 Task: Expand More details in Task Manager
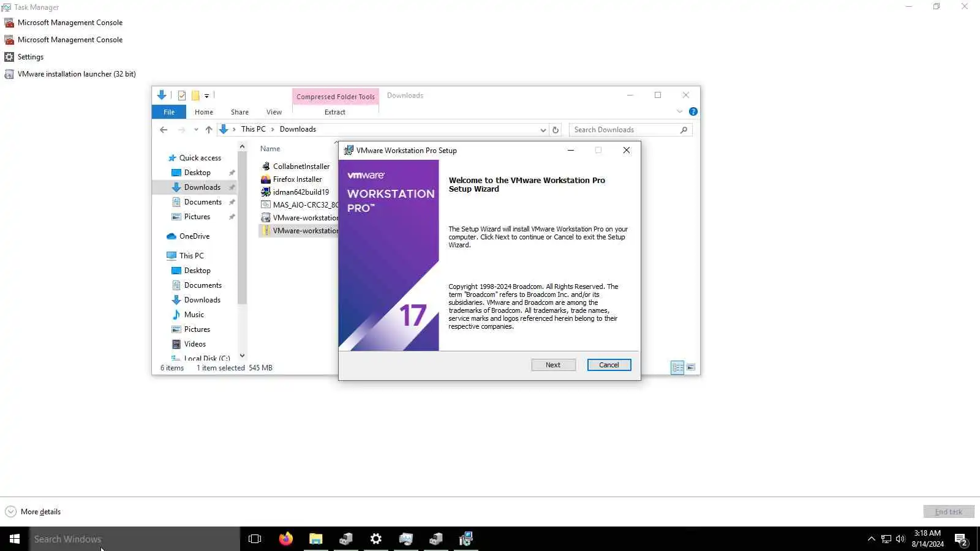coord(33,512)
